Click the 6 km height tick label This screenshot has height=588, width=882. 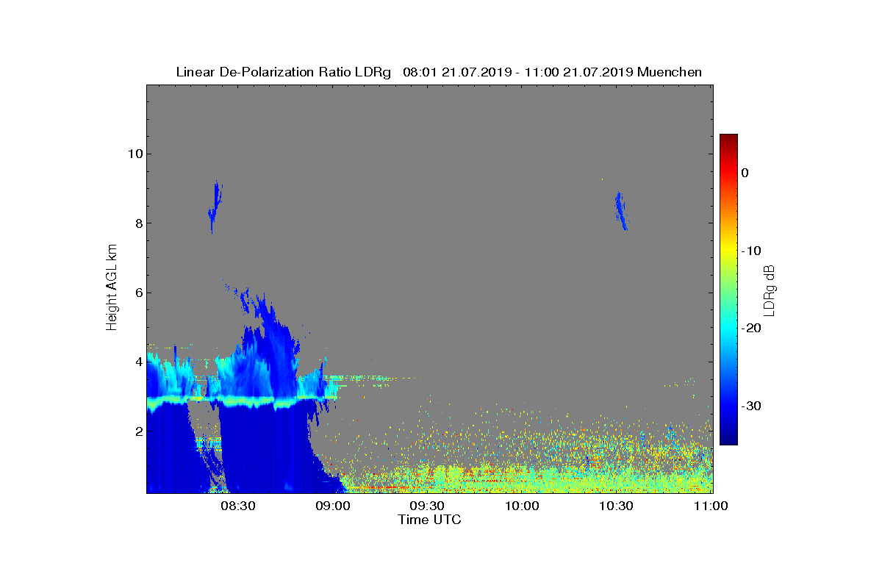(x=138, y=293)
